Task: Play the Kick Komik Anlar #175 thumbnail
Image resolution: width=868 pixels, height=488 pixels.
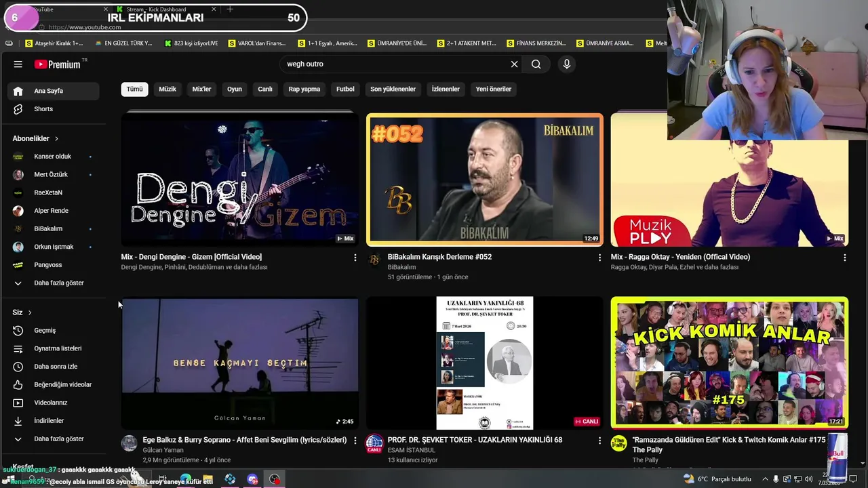Action: click(x=729, y=363)
